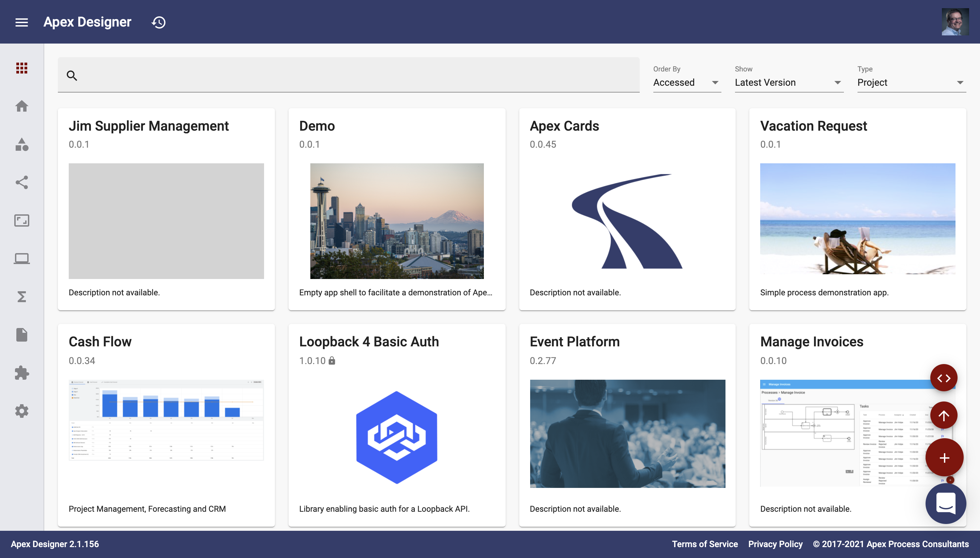
Task: Click the Event Platform speaker photo thumbnail
Action: (x=627, y=434)
